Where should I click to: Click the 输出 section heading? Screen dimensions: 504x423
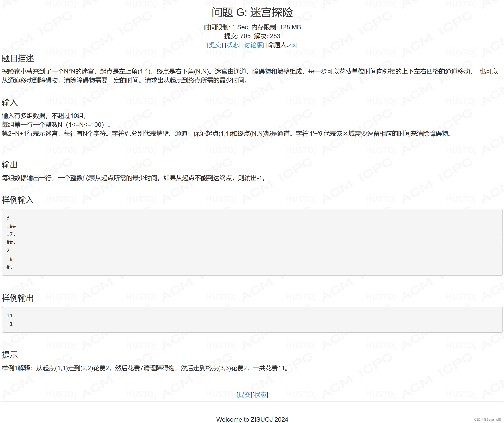(x=9, y=165)
